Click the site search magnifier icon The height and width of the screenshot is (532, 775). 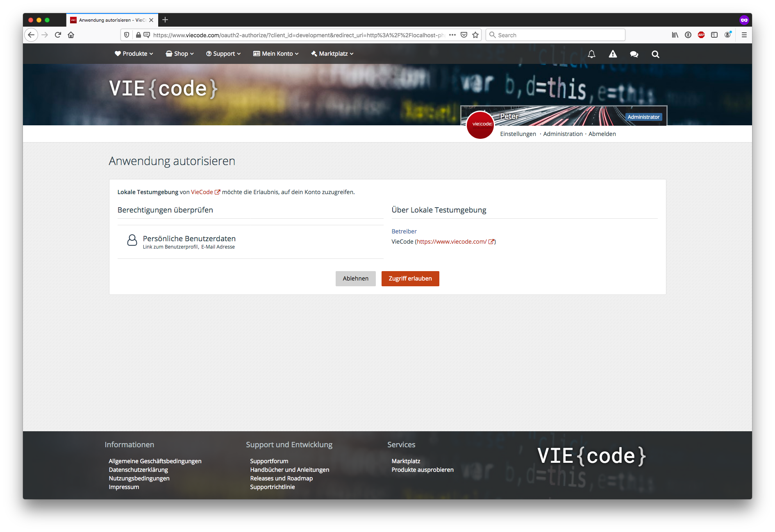pyautogui.click(x=655, y=54)
